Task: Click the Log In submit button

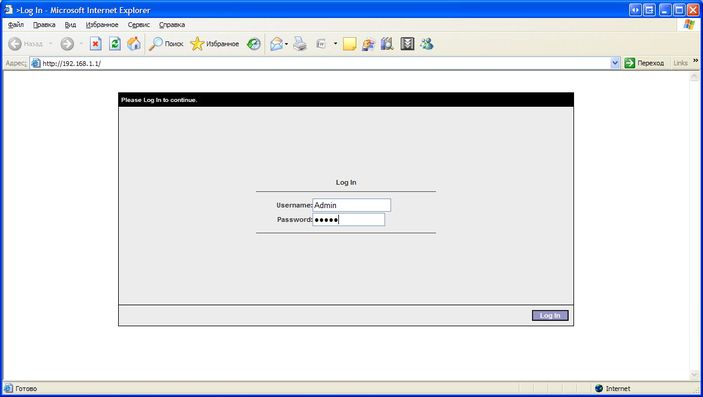Action: coord(550,315)
